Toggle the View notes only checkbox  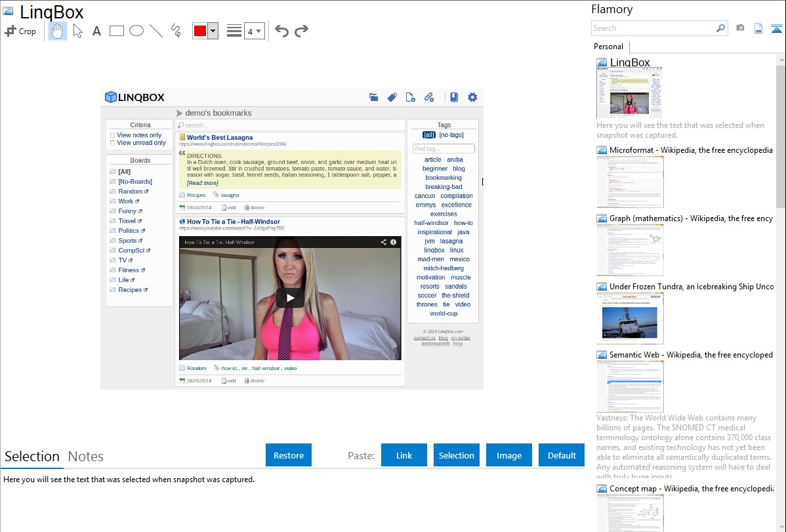coord(112,135)
